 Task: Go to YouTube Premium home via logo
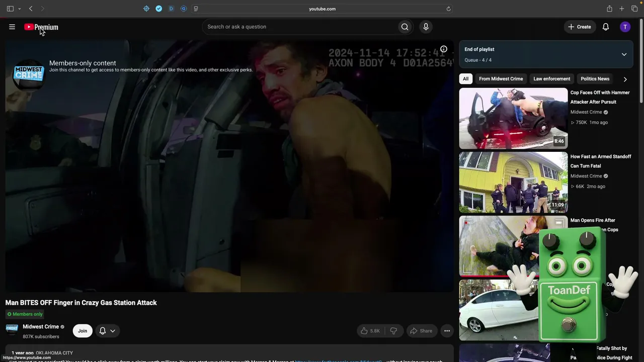click(x=41, y=27)
